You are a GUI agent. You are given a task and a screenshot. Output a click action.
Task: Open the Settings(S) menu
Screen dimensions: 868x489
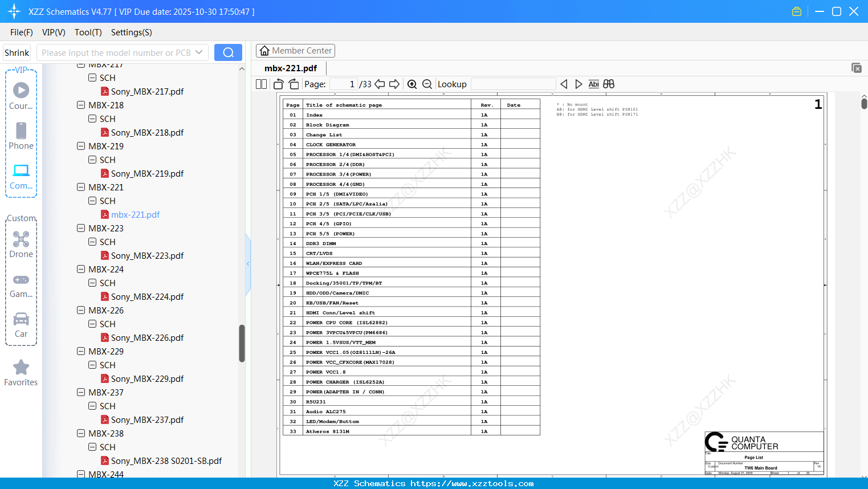132,32
